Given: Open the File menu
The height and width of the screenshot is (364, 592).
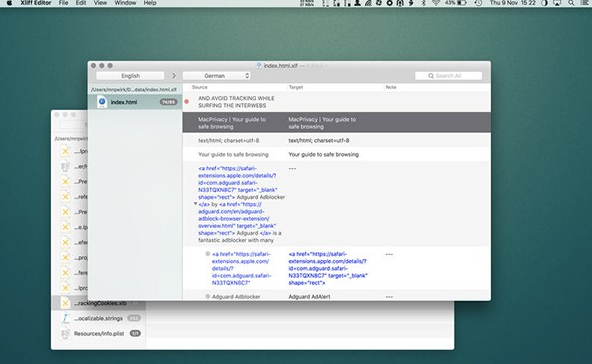Looking at the screenshot, I should click(x=63, y=3).
